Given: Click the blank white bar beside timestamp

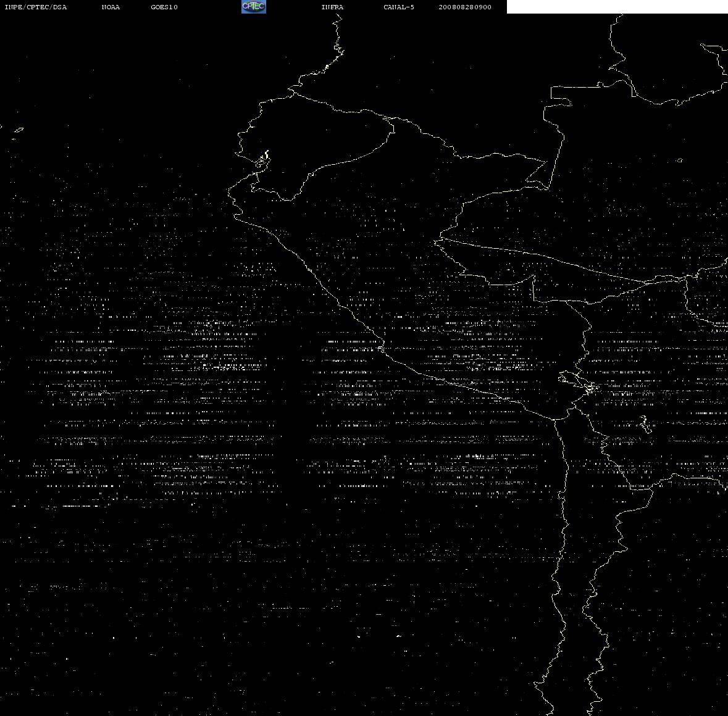Looking at the screenshot, I should 617,7.
